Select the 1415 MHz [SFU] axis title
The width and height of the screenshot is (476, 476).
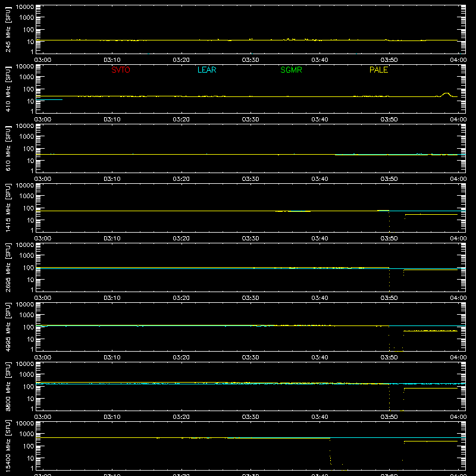(8, 208)
